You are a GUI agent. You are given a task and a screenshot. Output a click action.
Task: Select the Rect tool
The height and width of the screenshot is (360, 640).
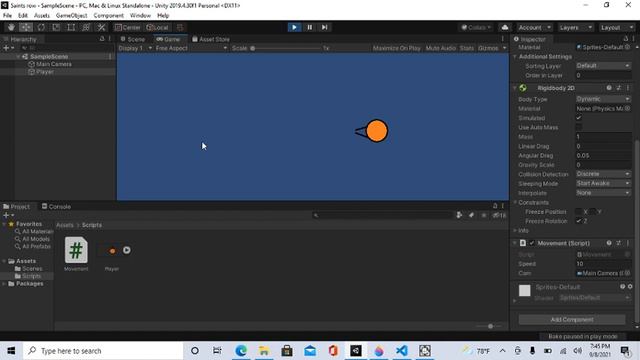[71, 27]
